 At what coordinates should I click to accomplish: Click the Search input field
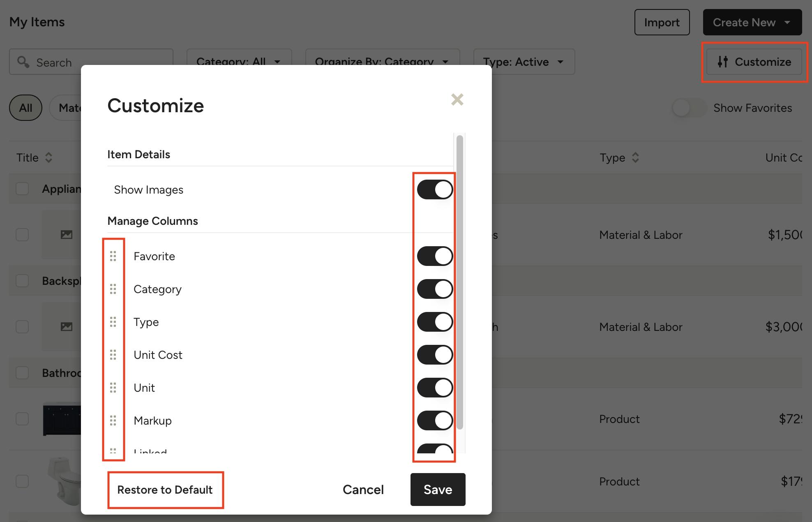pos(91,62)
